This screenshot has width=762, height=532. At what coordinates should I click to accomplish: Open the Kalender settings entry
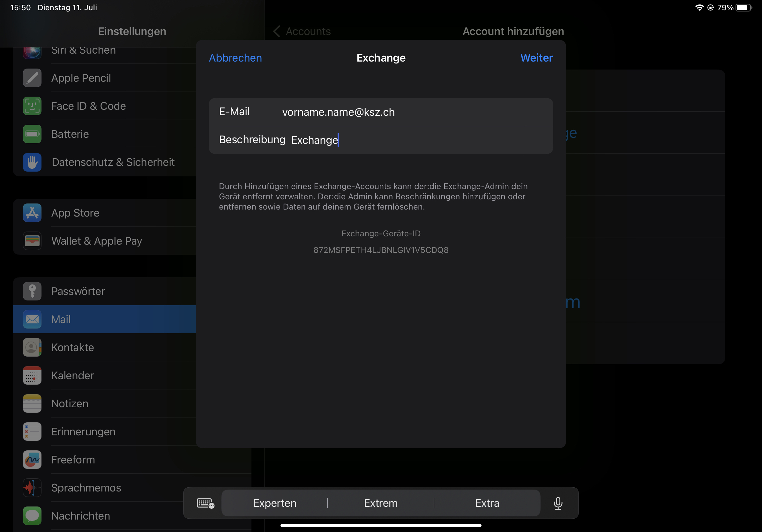pyautogui.click(x=73, y=375)
